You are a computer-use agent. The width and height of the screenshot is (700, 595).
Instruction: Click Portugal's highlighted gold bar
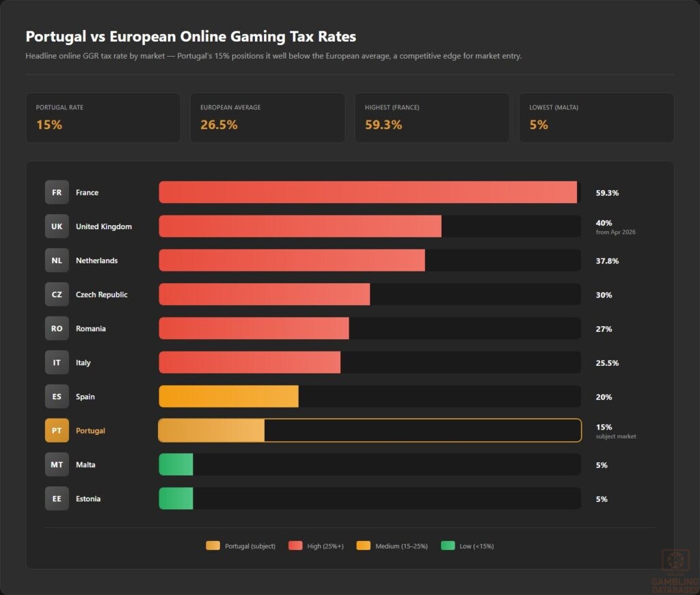pyautogui.click(x=212, y=430)
